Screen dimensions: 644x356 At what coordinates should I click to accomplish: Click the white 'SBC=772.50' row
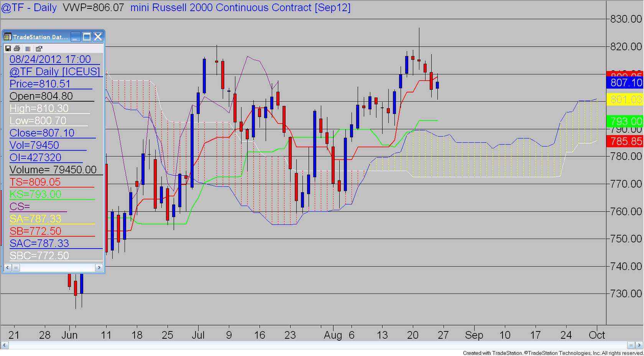40,256
